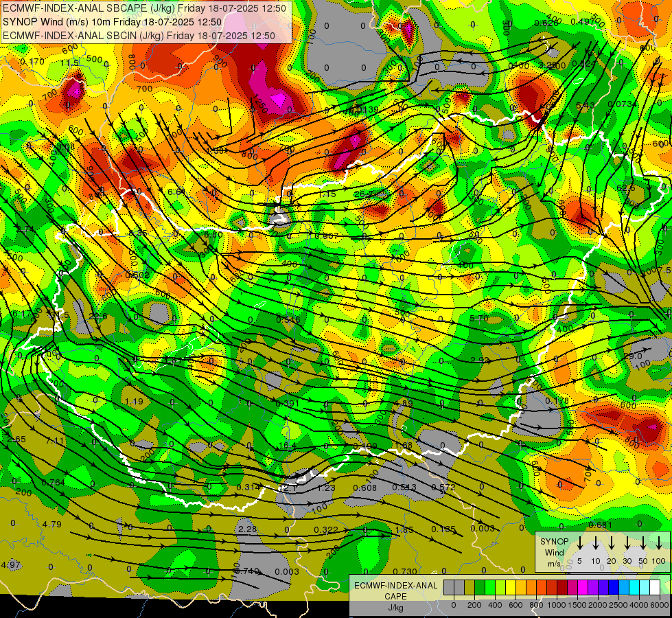Click the SBCIN title line in header
This screenshot has height=618, width=672.
point(139,36)
